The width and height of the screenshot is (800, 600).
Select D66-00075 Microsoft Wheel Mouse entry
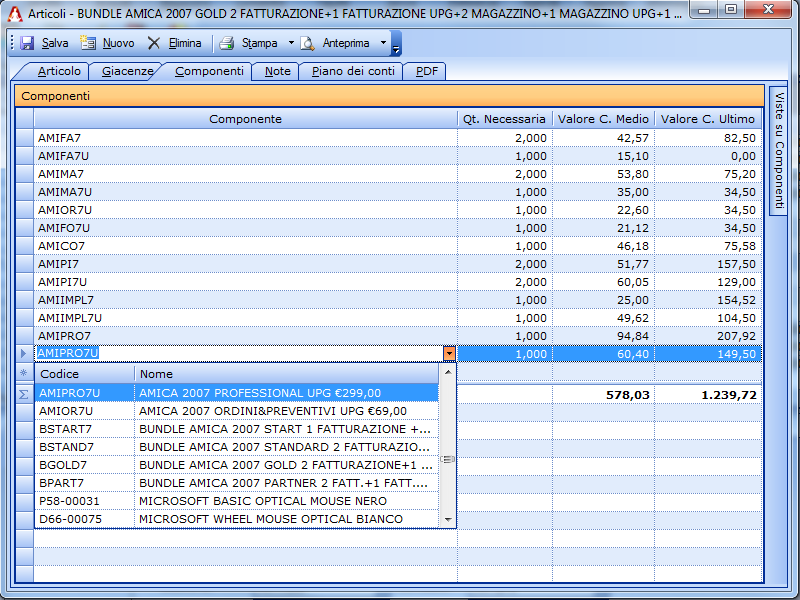tap(237, 519)
